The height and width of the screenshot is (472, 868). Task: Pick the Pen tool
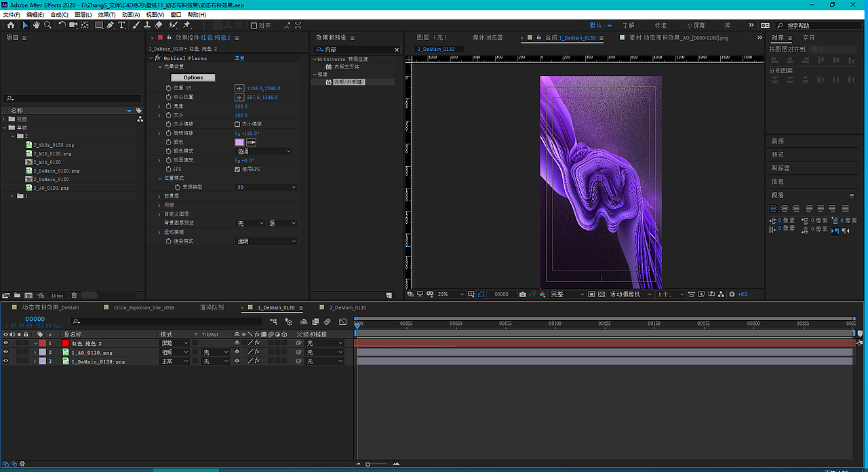point(110,25)
